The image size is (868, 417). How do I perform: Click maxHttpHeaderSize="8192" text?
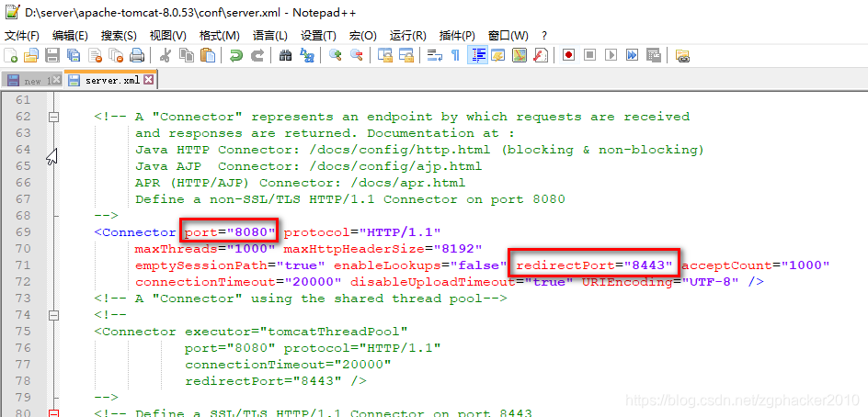[x=383, y=249]
